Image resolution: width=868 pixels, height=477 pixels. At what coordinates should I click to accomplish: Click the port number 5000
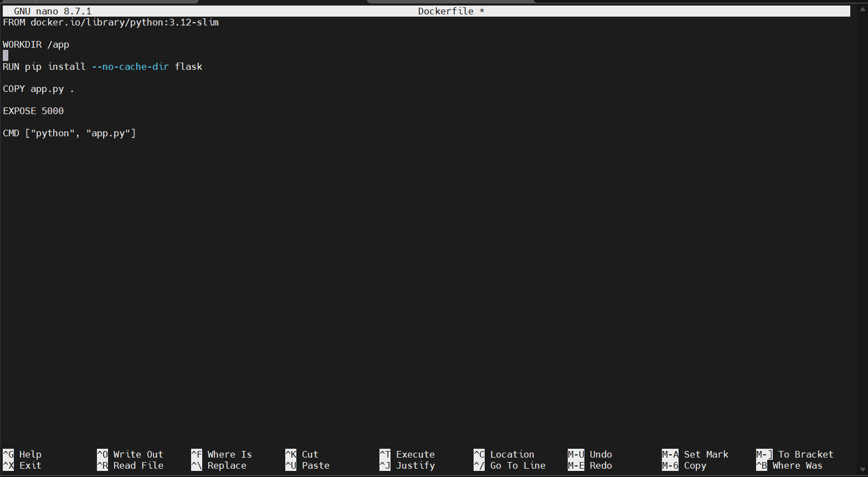(x=53, y=111)
